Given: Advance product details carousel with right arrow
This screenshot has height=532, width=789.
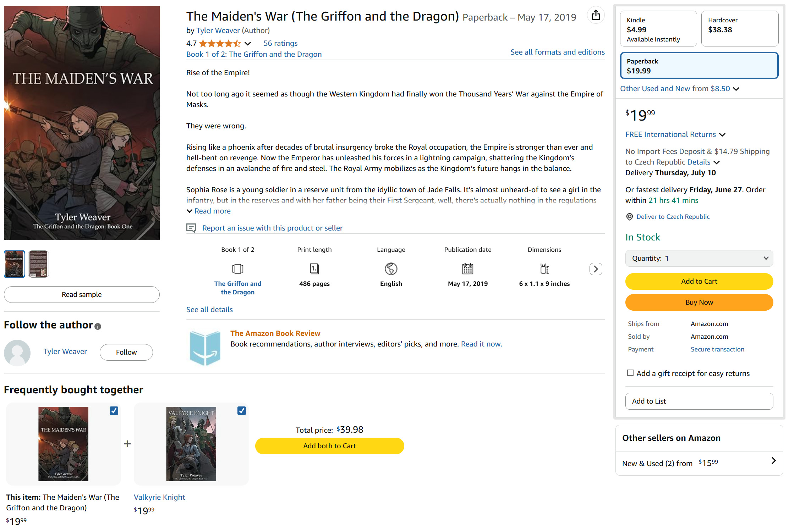Looking at the screenshot, I should 596,269.
